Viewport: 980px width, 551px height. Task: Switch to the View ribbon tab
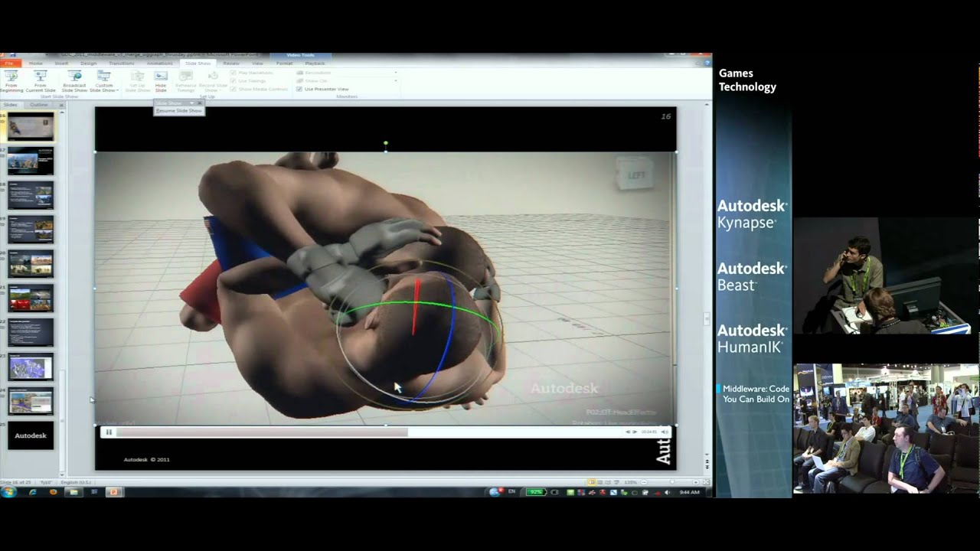pos(257,64)
